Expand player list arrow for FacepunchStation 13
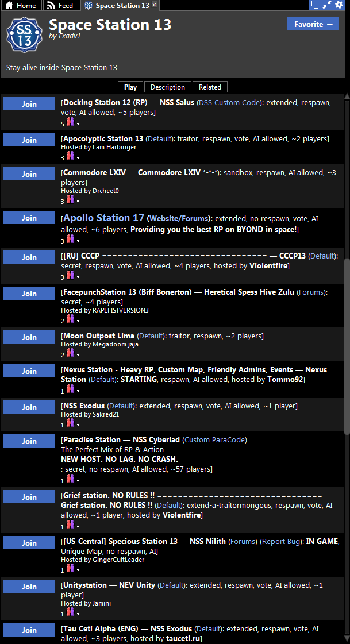Viewport: 350px width, 644px height. pyautogui.click(x=78, y=321)
